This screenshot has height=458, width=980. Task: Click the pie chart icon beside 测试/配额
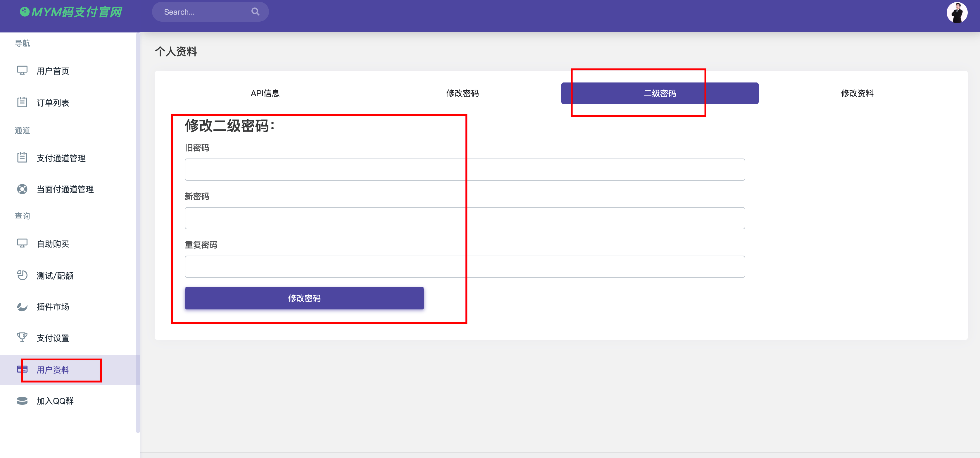(x=22, y=275)
